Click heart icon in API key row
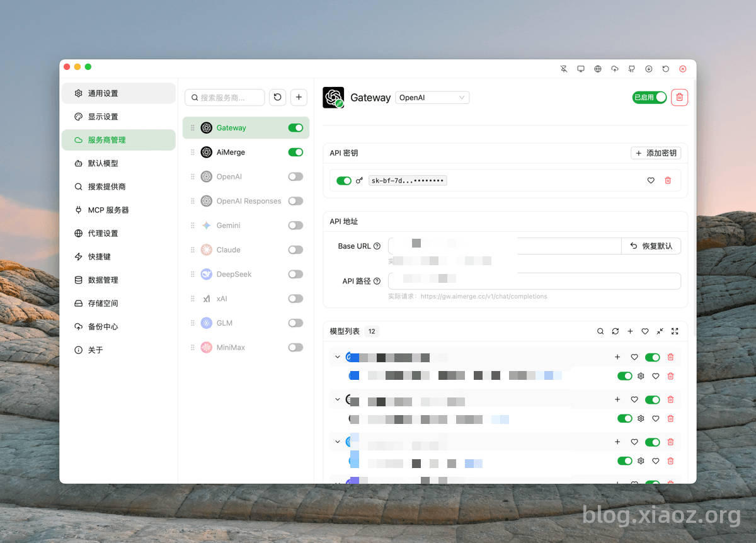The image size is (756, 543). click(651, 181)
